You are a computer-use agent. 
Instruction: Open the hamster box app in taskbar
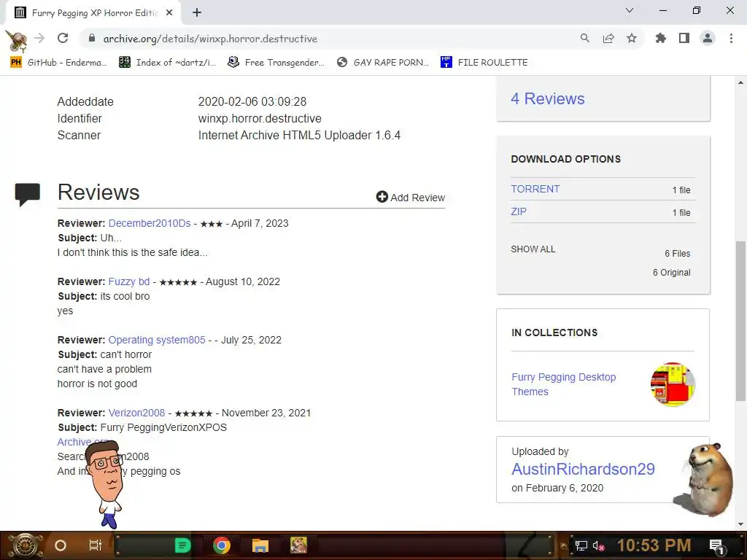[x=298, y=545]
